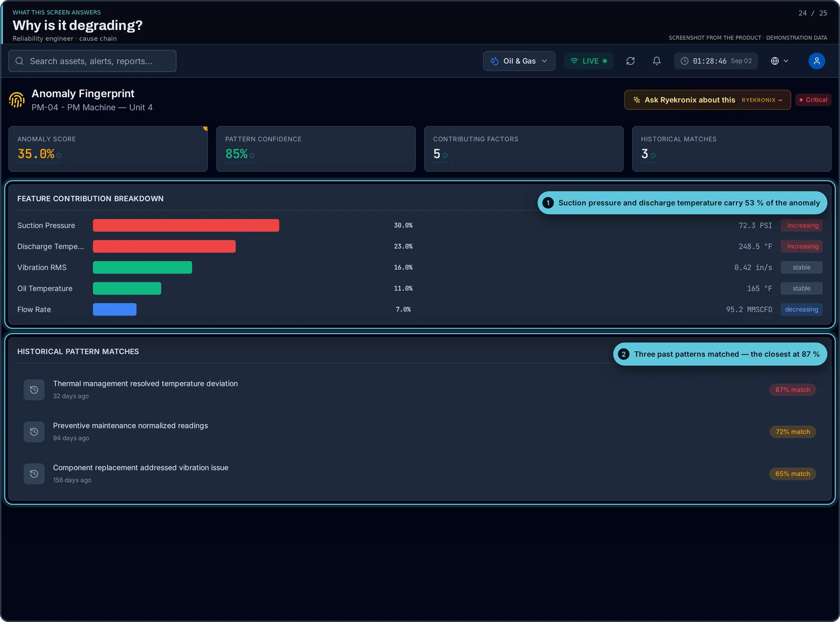
Task: Click the Flow Rate feature label
Action: pos(34,309)
